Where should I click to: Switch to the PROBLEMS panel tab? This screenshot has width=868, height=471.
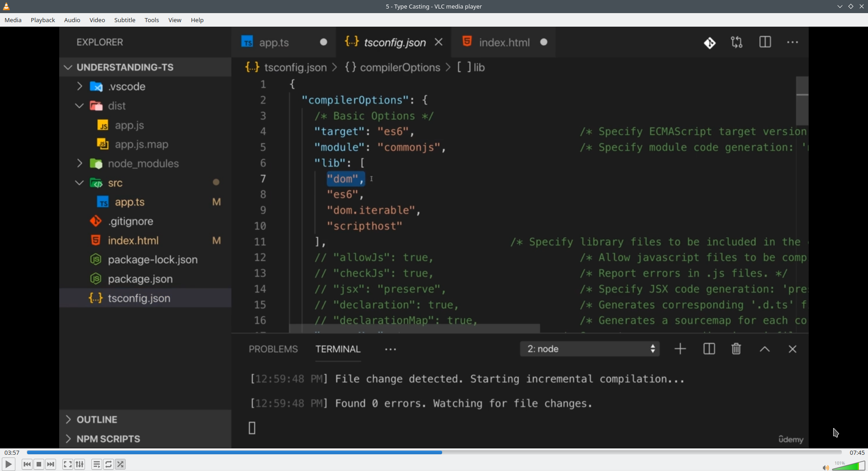[x=273, y=349]
